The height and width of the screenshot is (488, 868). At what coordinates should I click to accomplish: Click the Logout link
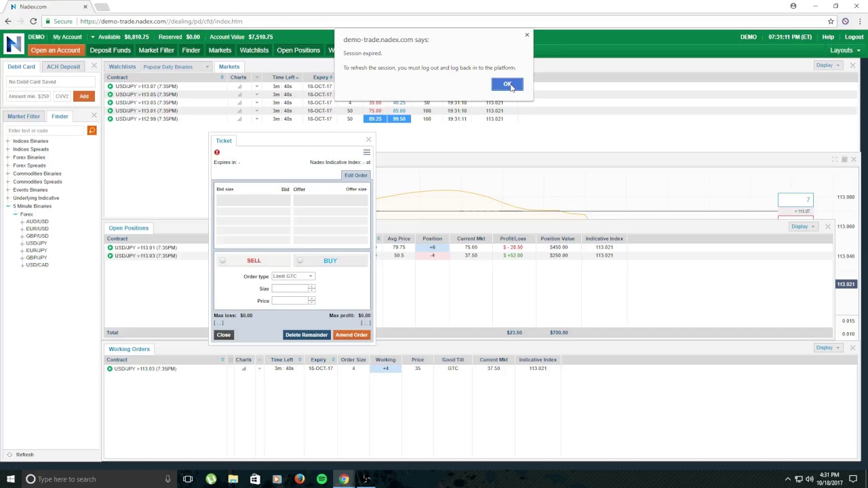coord(854,37)
